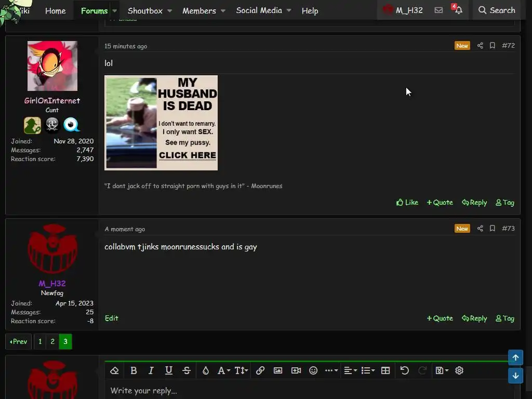Click the first green badge under GirlOnInternet
The width and height of the screenshot is (532, 399).
click(x=33, y=125)
